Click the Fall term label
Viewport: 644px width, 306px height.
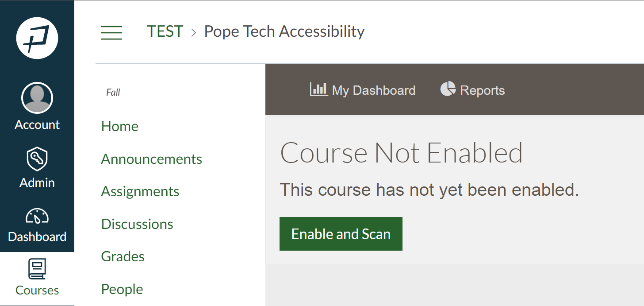[x=113, y=92]
